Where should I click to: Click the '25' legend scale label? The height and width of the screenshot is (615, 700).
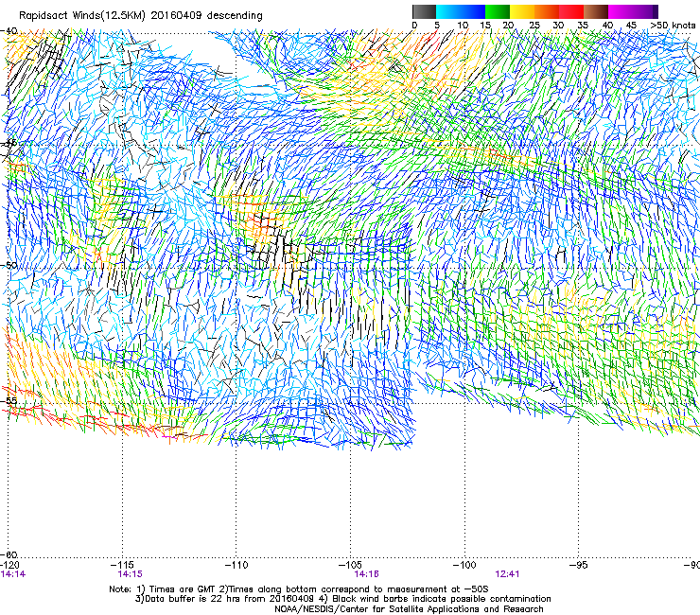tap(534, 26)
